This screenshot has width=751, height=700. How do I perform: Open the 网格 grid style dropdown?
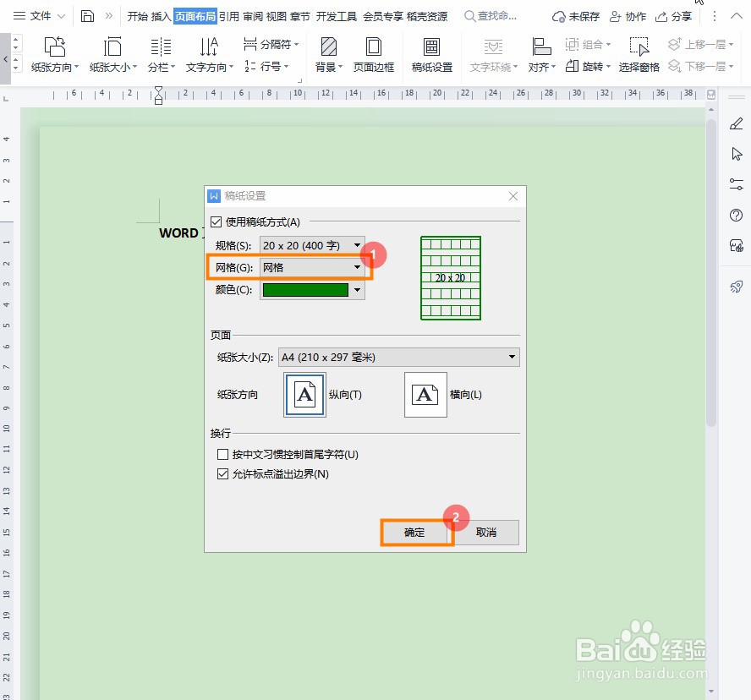point(312,267)
